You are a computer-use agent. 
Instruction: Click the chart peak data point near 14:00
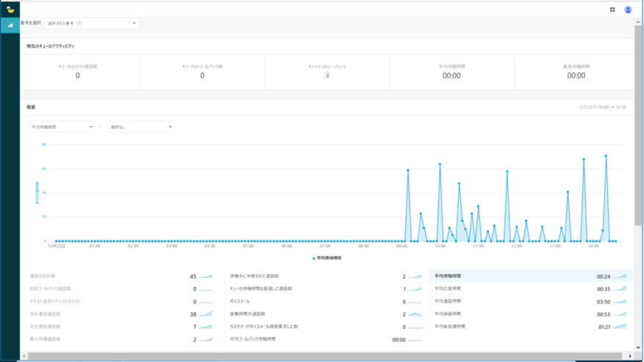pyautogui.click(x=606, y=155)
